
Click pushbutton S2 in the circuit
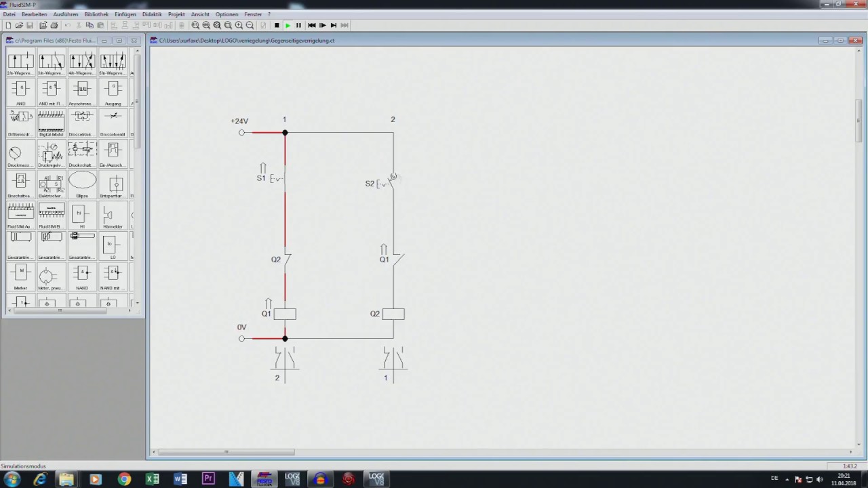(387, 183)
